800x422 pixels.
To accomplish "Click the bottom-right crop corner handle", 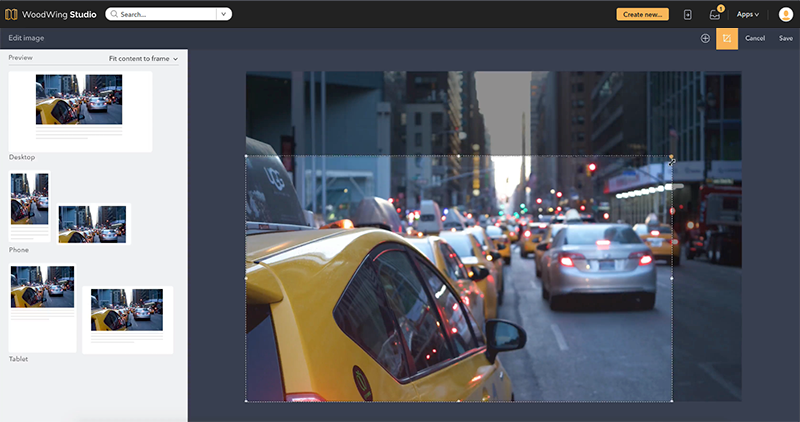I will (671, 401).
